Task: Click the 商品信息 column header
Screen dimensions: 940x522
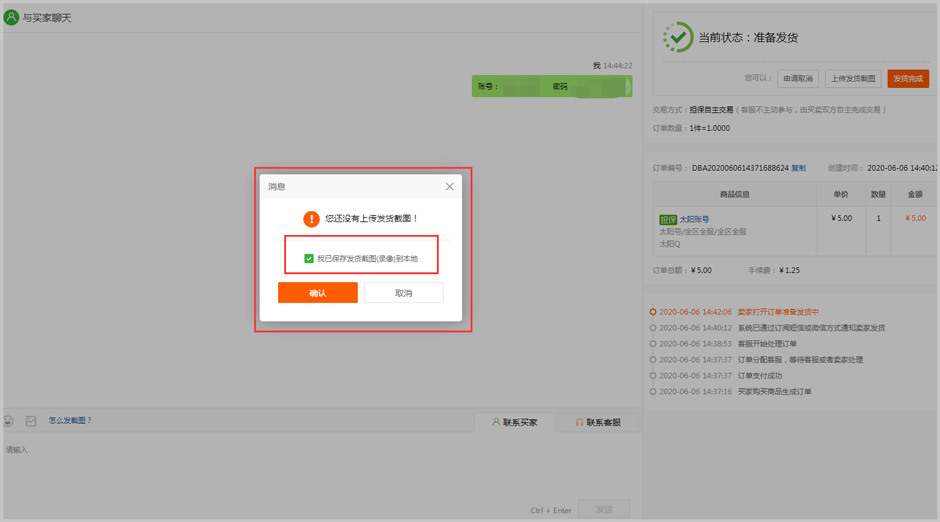Action: (734, 194)
